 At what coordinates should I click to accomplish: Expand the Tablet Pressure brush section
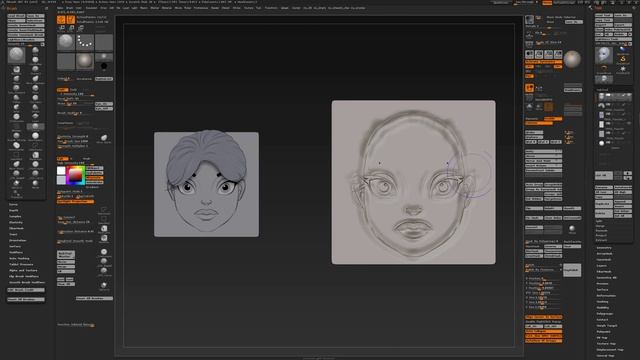[x=21, y=264]
